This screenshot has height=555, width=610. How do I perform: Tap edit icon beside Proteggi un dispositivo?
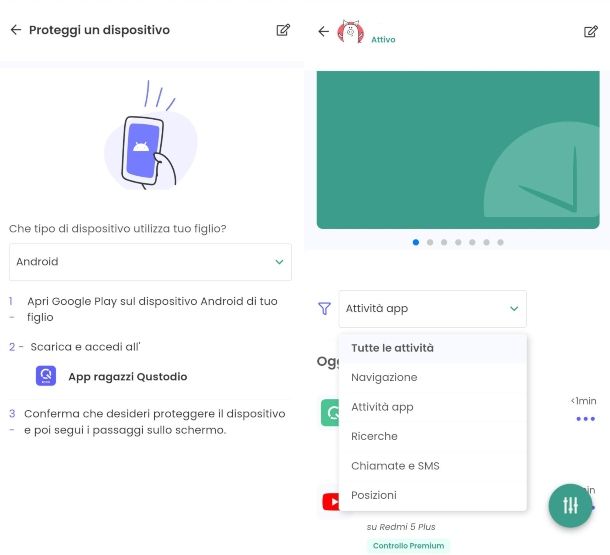283,30
